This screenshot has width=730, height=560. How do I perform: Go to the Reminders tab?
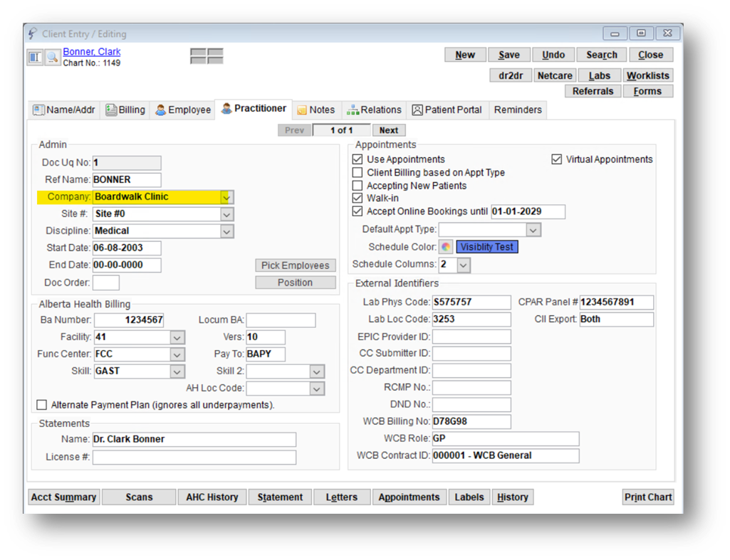tap(518, 110)
